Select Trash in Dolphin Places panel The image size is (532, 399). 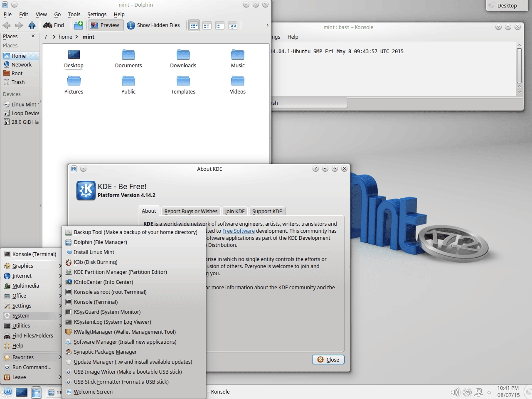(x=20, y=82)
